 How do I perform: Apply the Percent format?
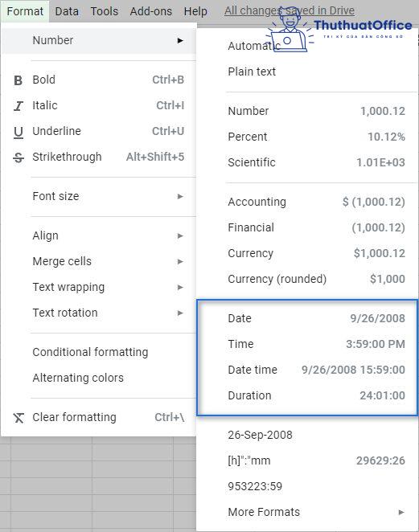tap(307, 137)
